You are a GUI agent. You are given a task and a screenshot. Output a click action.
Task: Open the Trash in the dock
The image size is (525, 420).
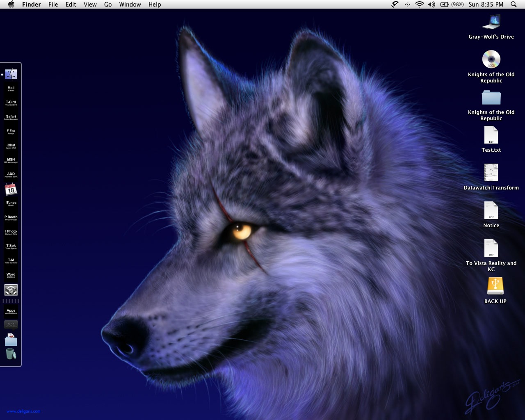click(11, 354)
